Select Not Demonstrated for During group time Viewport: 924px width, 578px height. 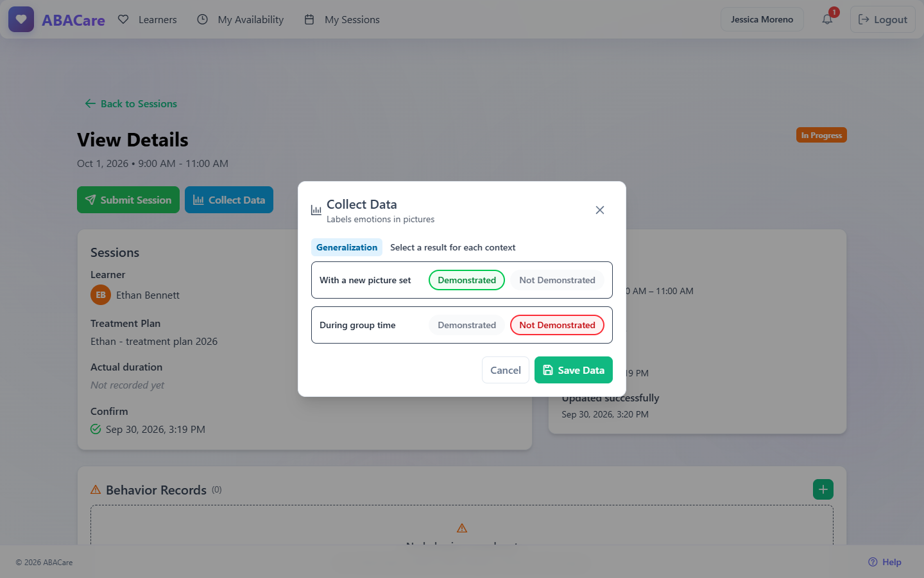tap(557, 325)
